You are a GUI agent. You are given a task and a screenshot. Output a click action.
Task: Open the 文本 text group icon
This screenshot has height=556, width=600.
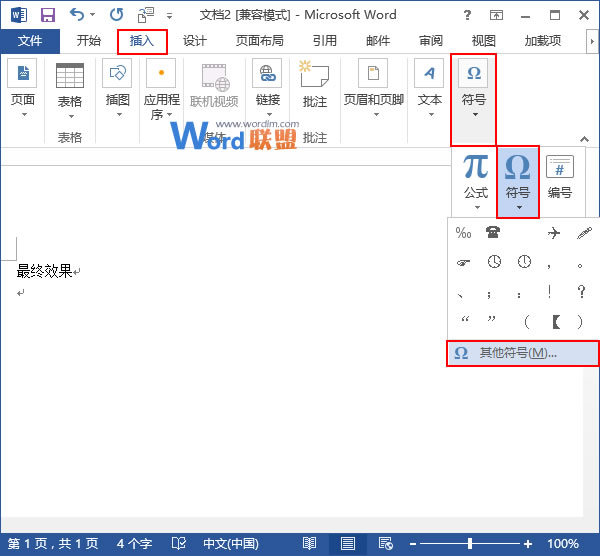(429, 73)
